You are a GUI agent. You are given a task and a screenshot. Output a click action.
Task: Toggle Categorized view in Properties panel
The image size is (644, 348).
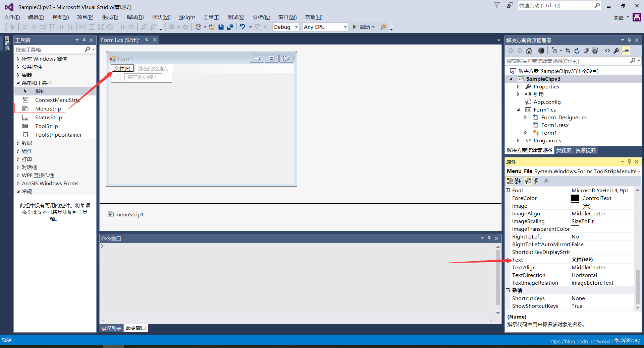[510, 181]
